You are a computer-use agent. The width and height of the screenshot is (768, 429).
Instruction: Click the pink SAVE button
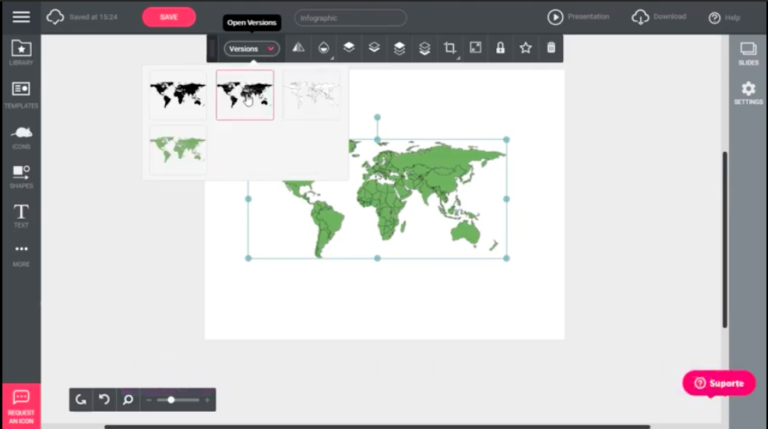click(169, 17)
